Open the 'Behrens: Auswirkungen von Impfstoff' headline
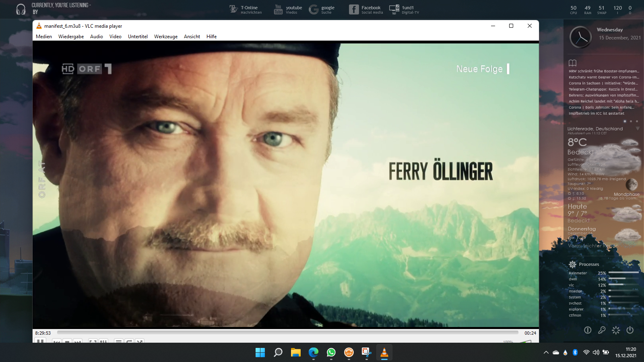Screen dimensions: 644x362 604,95
